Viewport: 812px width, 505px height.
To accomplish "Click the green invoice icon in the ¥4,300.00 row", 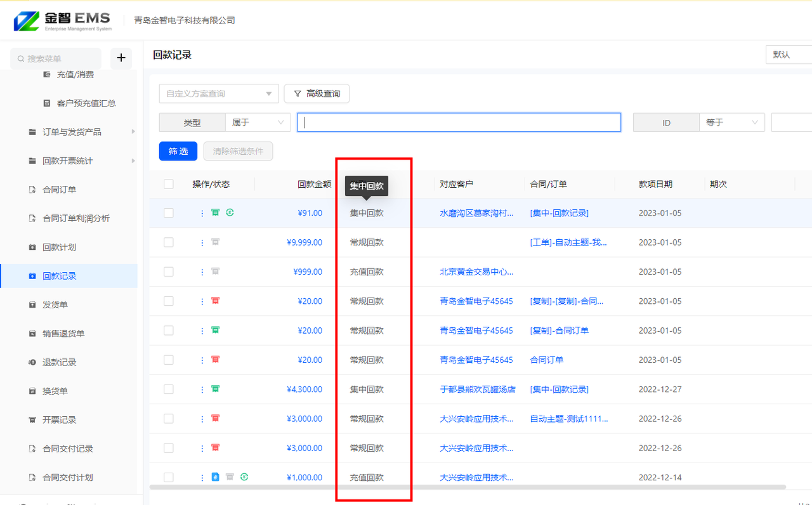I will [215, 388].
